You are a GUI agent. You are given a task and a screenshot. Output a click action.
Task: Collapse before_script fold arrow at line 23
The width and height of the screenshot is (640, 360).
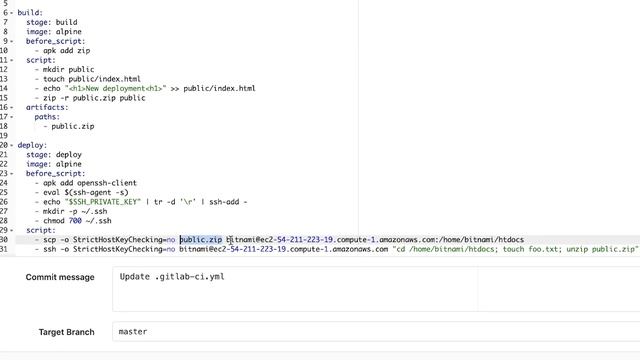coord(11,173)
